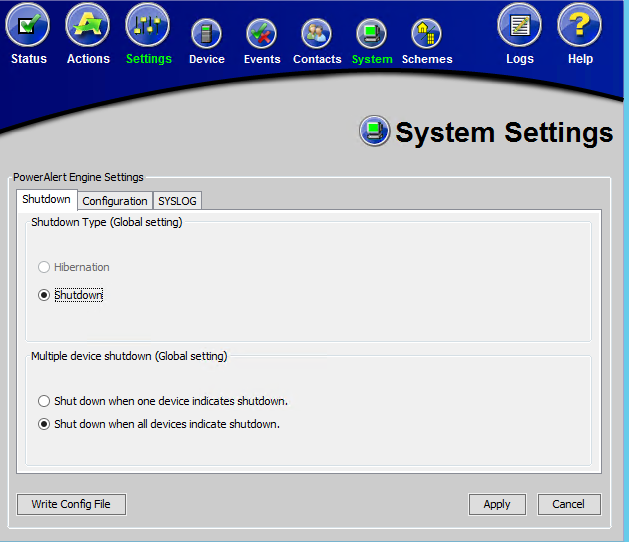Click Multiple device shutdown (Global setting) label
The width and height of the screenshot is (629, 542).
(129, 356)
